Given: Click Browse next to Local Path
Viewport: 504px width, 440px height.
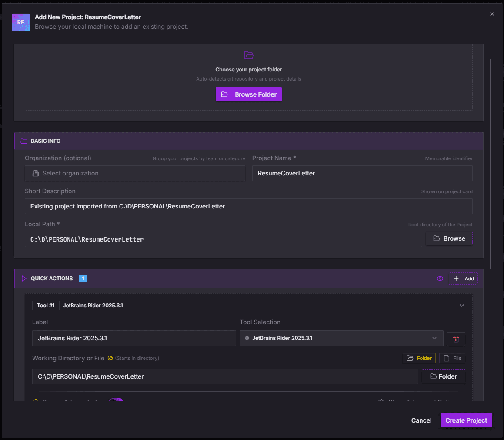Looking at the screenshot, I should point(449,238).
